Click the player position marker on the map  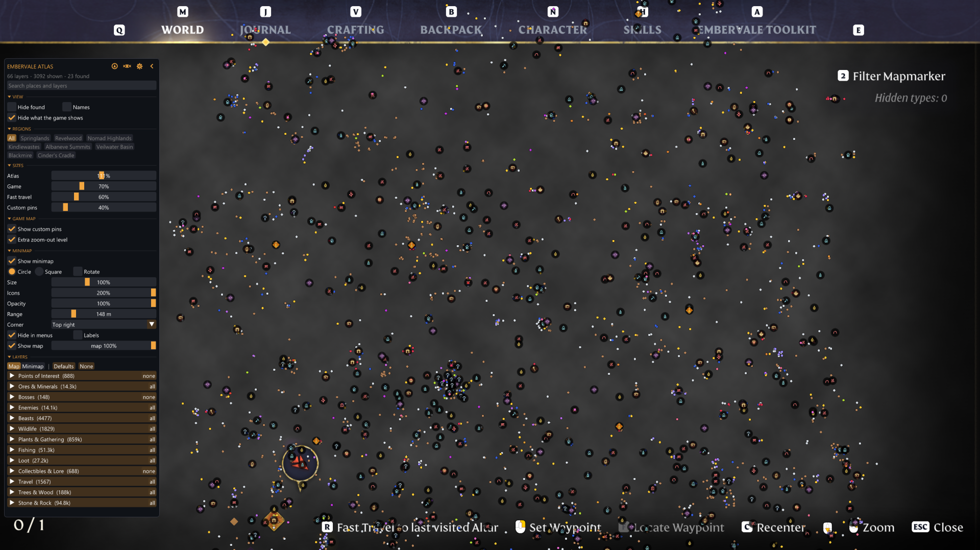[300, 463]
